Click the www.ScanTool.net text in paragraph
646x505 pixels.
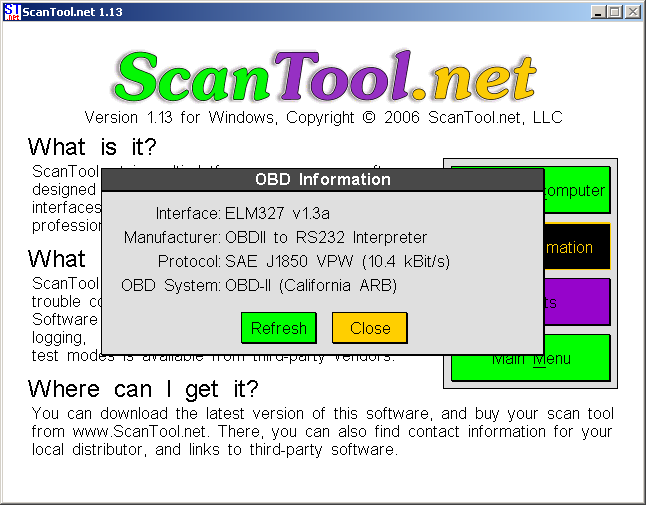click(x=139, y=431)
